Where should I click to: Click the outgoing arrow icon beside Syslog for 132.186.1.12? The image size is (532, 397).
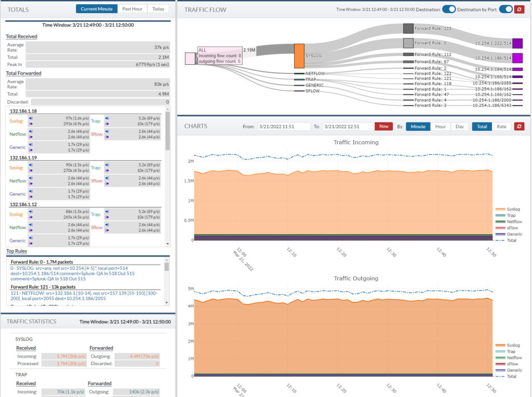point(30,218)
